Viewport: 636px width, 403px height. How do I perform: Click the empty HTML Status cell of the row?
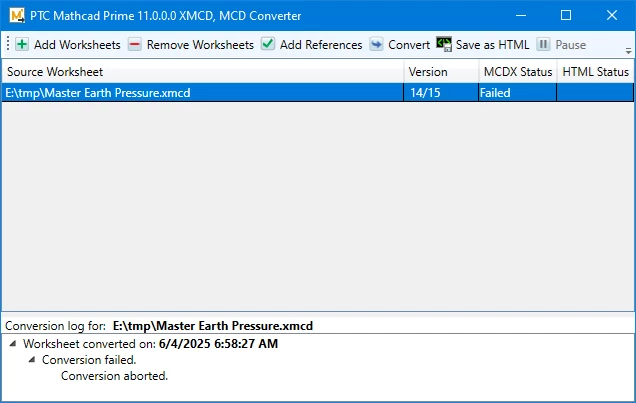[x=595, y=92]
